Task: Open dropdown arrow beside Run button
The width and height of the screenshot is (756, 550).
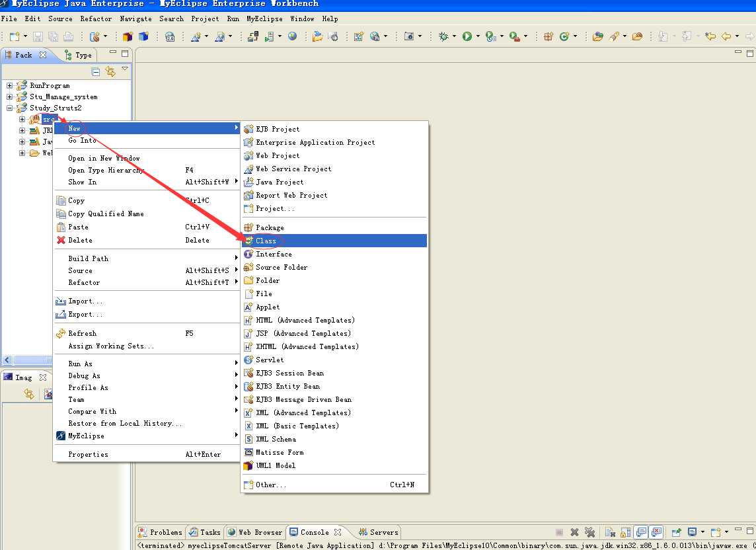Action: (x=478, y=36)
